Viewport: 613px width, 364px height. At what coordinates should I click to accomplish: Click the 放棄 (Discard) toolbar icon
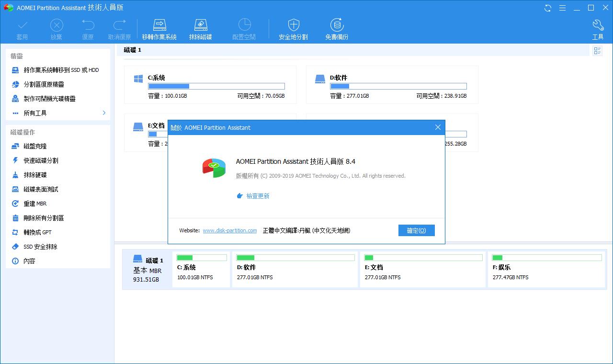pyautogui.click(x=57, y=30)
